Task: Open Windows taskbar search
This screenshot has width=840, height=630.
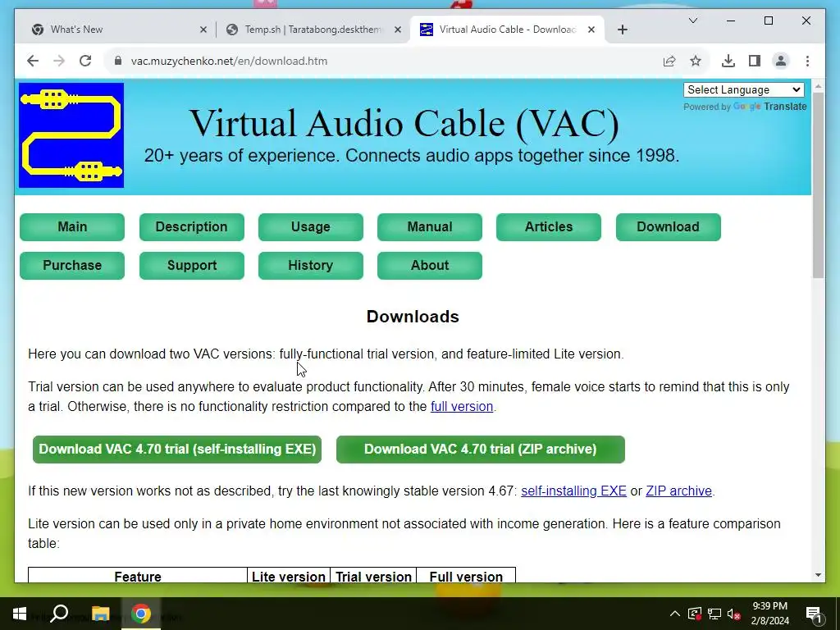Action: [x=59, y=614]
